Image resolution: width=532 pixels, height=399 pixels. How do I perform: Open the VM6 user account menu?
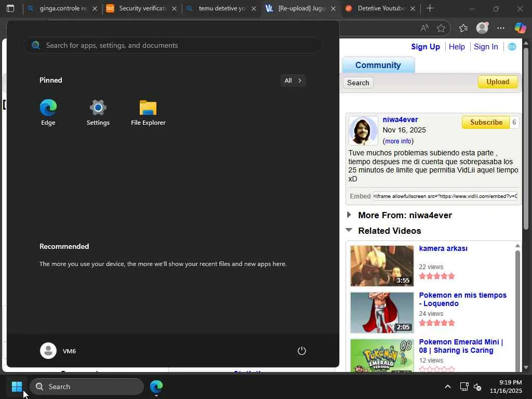[x=58, y=351]
